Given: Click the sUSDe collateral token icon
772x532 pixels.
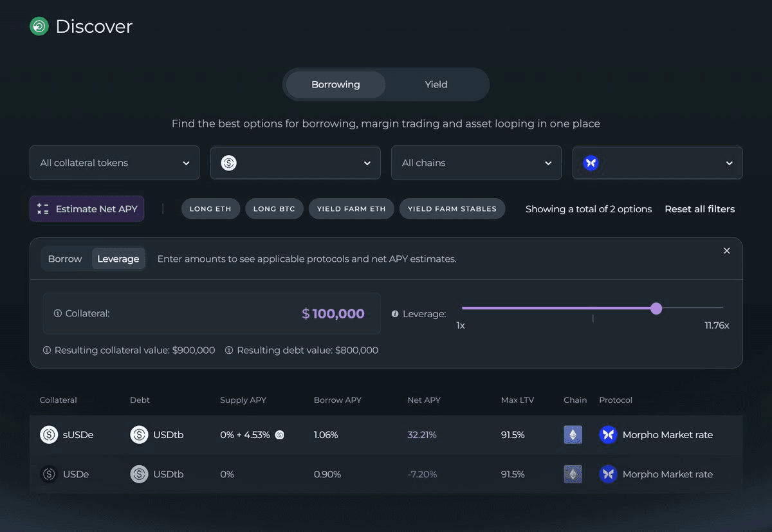Looking at the screenshot, I should [x=49, y=435].
